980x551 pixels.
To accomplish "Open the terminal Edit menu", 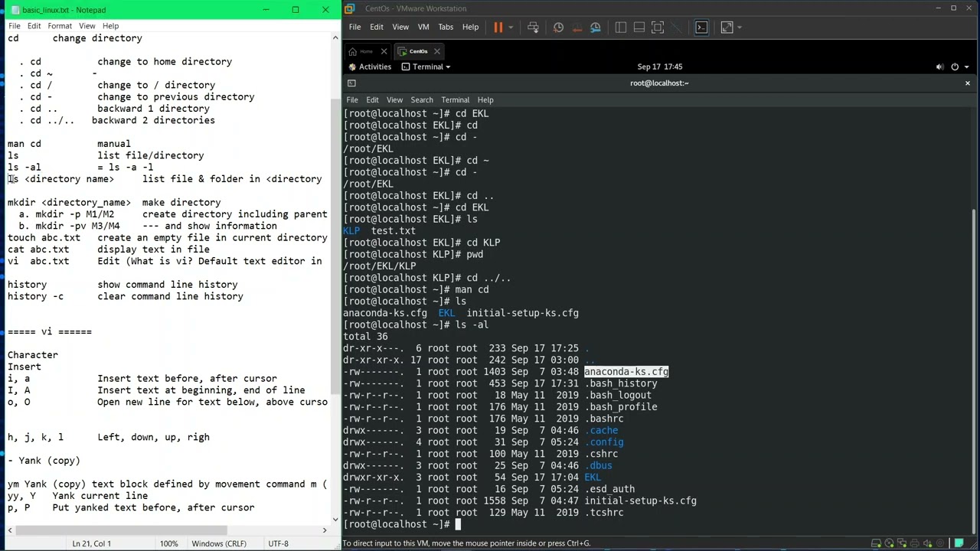I will [372, 99].
